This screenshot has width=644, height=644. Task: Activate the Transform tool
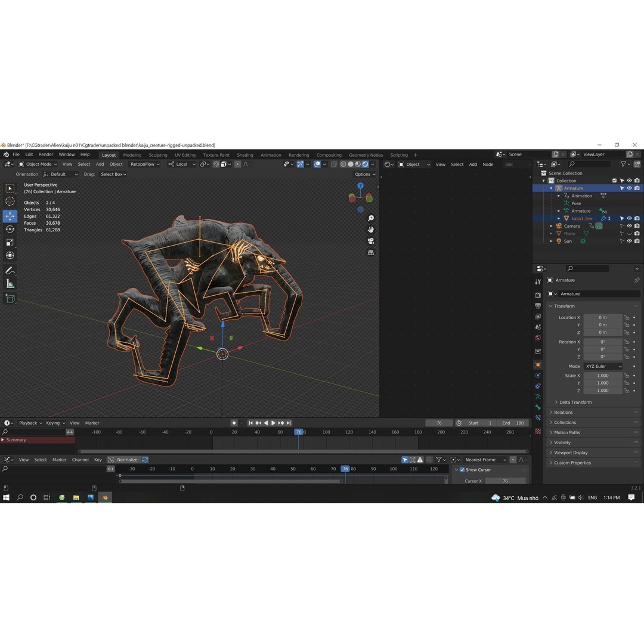point(10,255)
